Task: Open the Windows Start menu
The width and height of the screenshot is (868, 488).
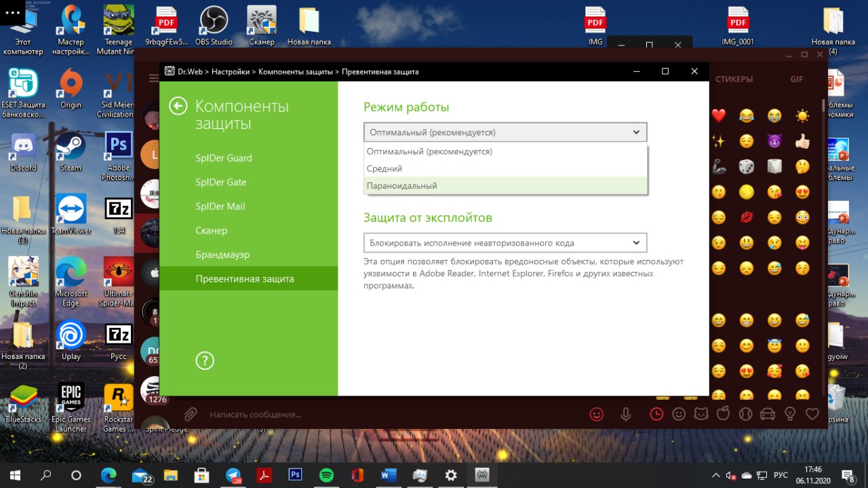Action: pyautogui.click(x=15, y=474)
